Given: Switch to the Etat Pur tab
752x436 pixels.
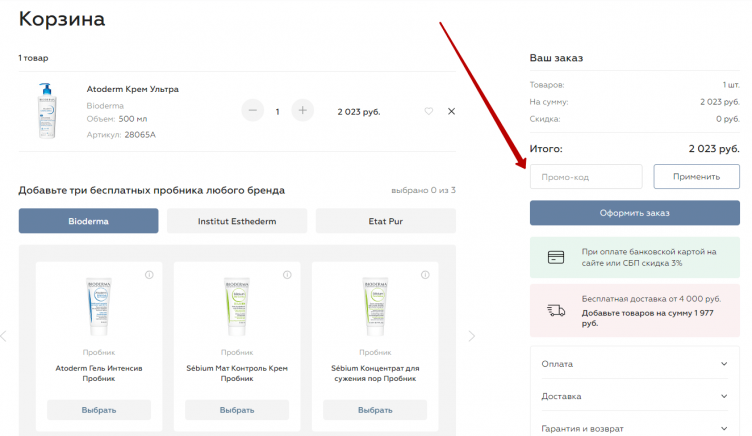Looking at the screenshot, I should [385, 221].
